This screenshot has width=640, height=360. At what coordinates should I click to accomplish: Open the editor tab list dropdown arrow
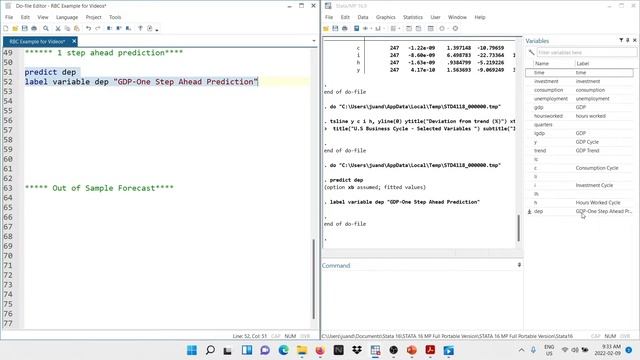(313, 41)
